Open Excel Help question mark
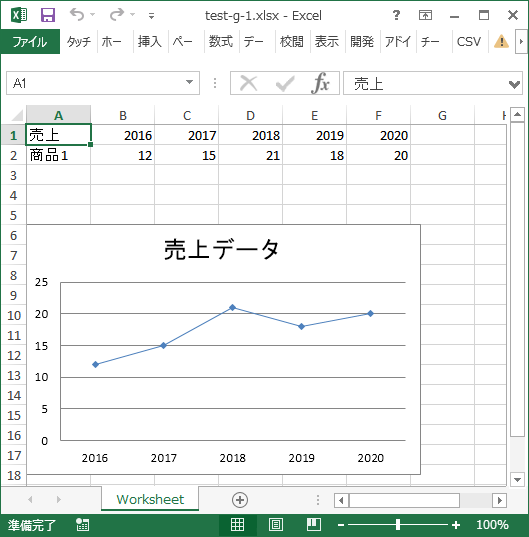 tap(396, 15)
